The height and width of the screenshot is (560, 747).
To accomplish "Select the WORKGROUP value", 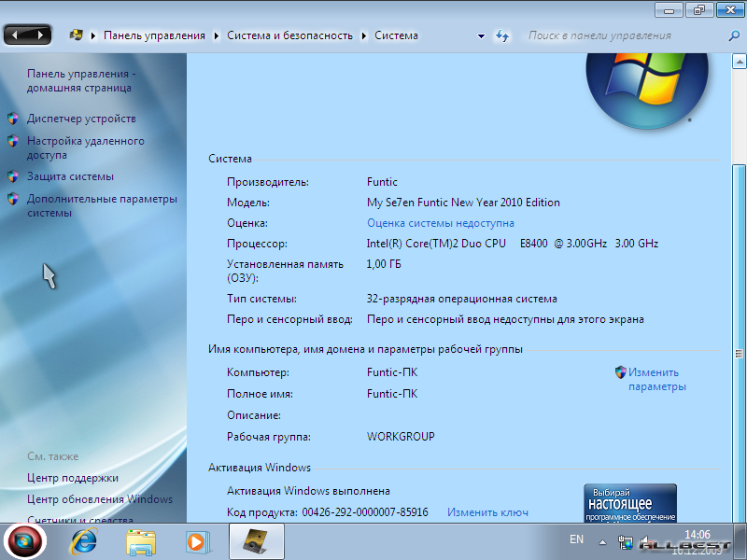I will pos(401,437).
